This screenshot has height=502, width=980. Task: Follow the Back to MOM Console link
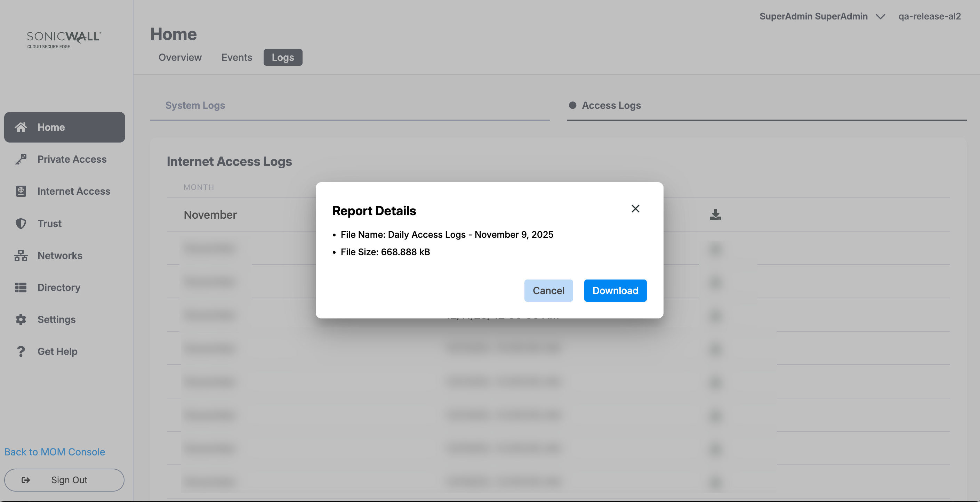55,452
